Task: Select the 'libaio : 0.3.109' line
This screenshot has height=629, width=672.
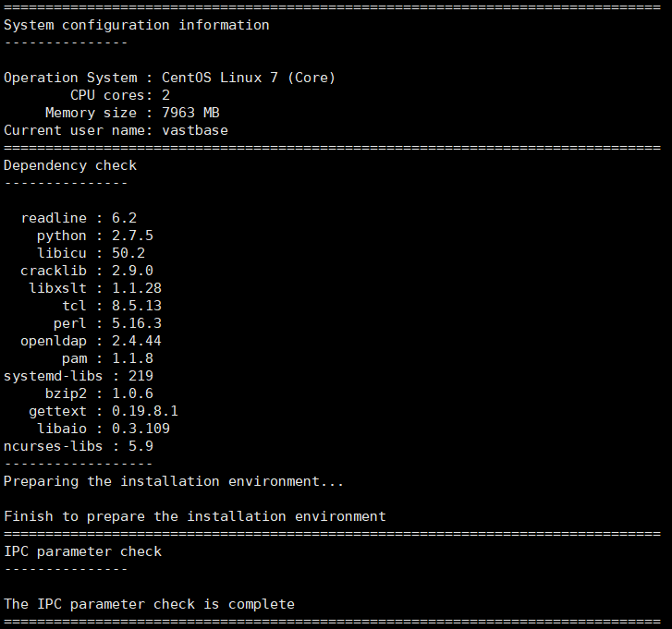Action: click(104, 429)
